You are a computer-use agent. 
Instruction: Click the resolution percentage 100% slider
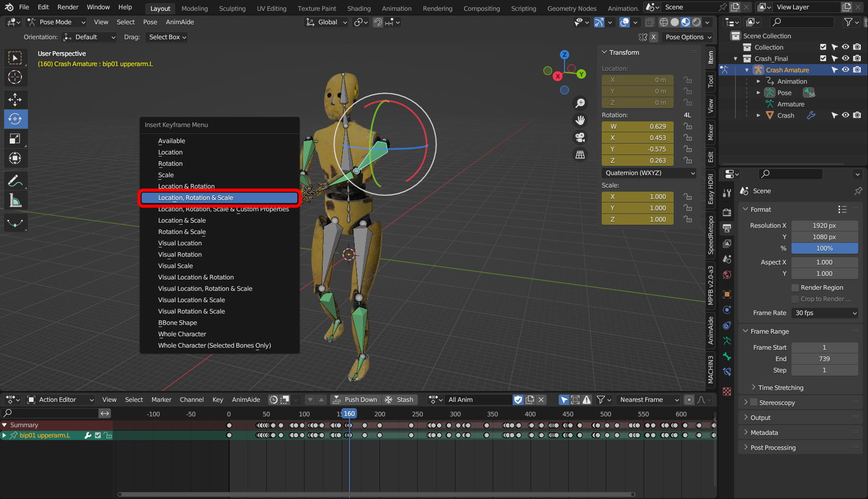point(825,248)
